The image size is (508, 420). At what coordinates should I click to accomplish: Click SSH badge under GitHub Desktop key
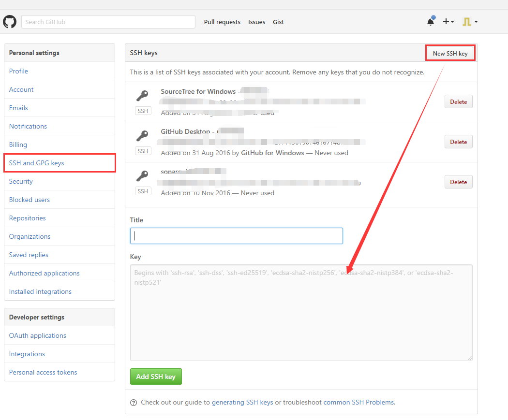[143, 151]
